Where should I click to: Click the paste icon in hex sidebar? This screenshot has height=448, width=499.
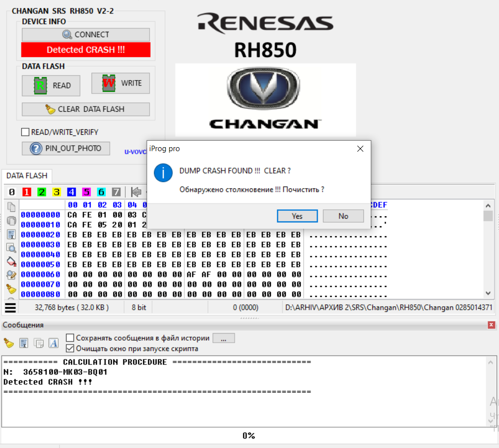point(11,220)
